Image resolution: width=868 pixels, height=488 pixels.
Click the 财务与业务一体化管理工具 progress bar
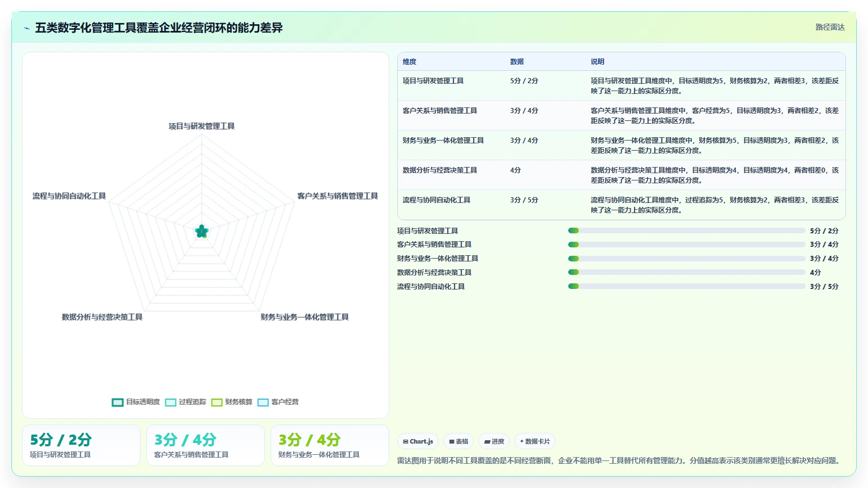(686, 259)
